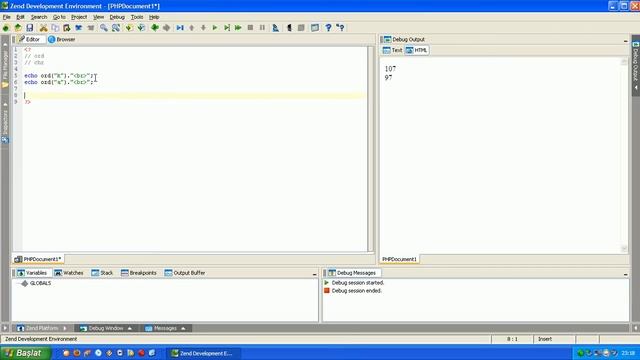Save the document with the floppy icon
This screenshot has width=640, height=360.
[30, 28]
